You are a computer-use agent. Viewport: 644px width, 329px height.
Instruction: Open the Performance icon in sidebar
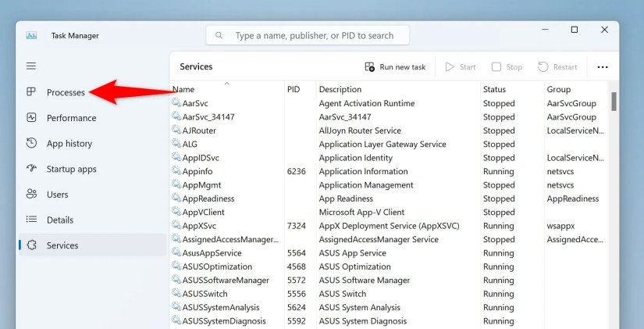(31, 118)
